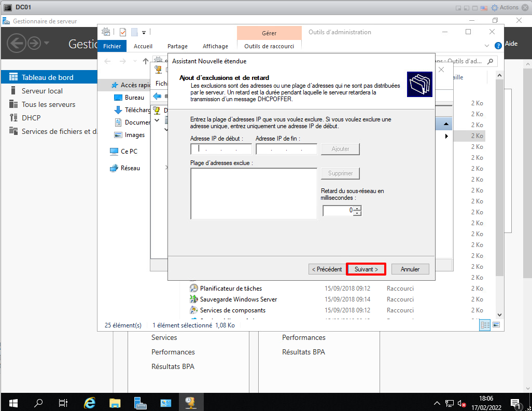Open DHCP in the Server Manager sidebar
Screen dimensions: 532x411
click(31, 118)
